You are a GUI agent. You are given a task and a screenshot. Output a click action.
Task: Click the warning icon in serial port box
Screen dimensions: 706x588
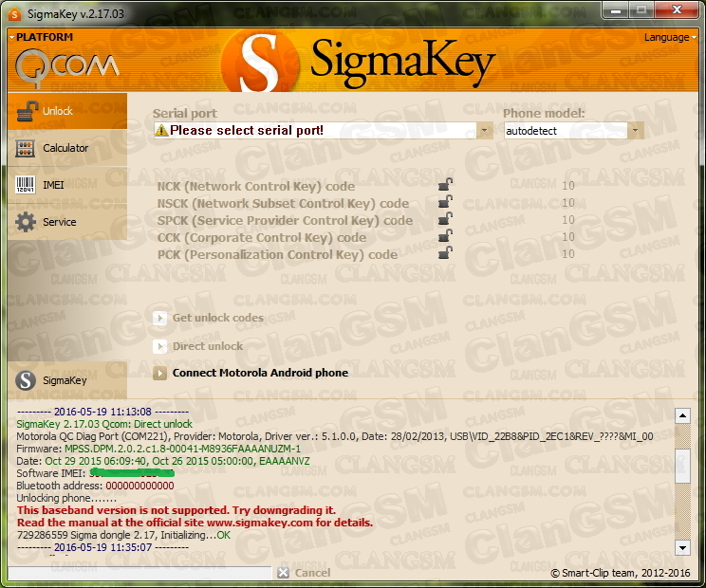(x=161, y=131)
